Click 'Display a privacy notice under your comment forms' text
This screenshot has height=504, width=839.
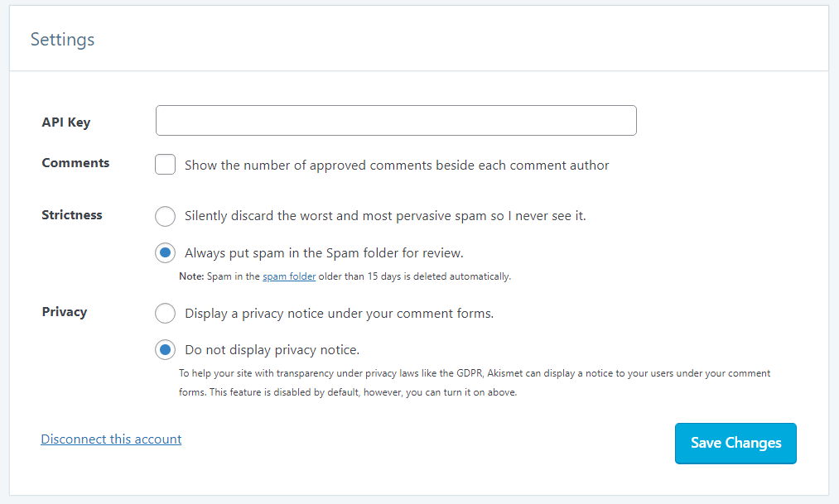tap(339, 314)
